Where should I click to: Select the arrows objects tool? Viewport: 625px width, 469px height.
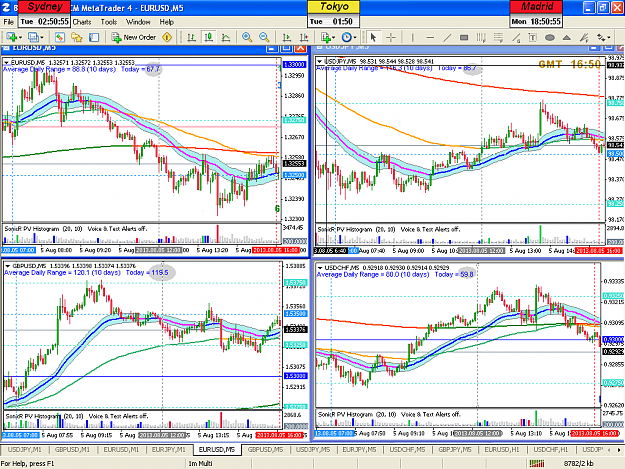click(601, 37)
